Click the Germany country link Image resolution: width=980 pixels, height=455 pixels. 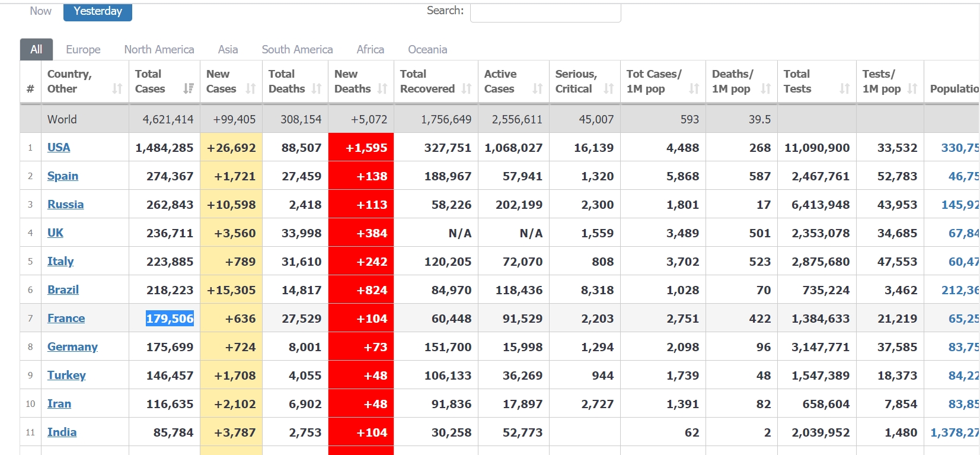click(72, 346)
